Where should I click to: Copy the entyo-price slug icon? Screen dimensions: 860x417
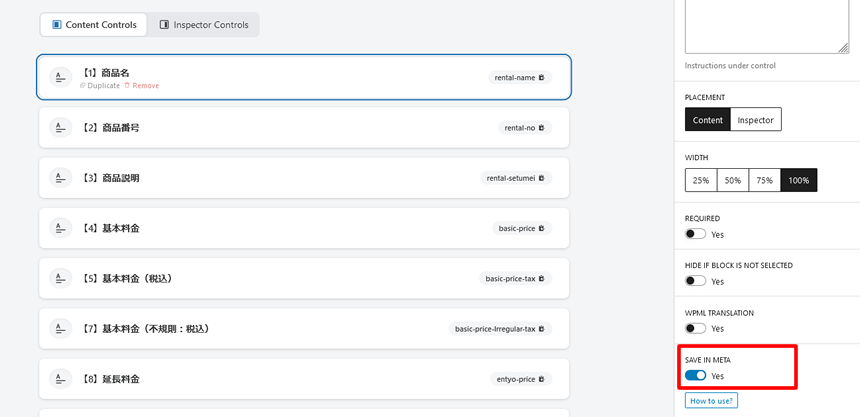(542, 379)
